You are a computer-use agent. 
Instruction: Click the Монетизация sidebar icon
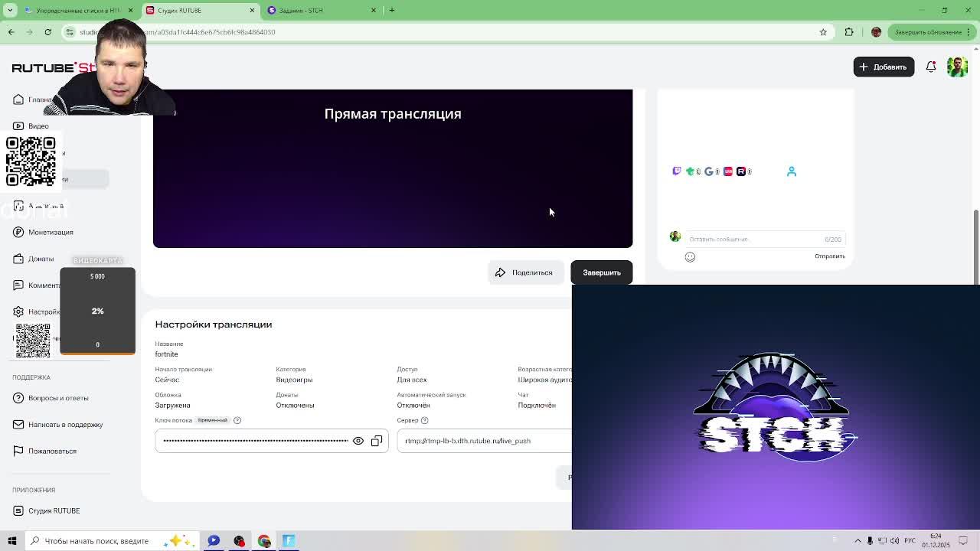(x=18, y=233)
